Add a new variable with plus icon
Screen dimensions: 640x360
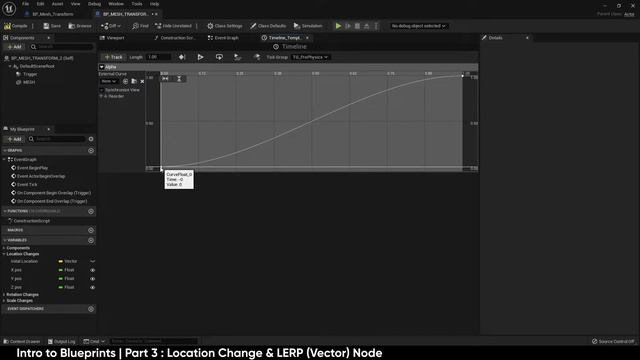pos(91,241)
